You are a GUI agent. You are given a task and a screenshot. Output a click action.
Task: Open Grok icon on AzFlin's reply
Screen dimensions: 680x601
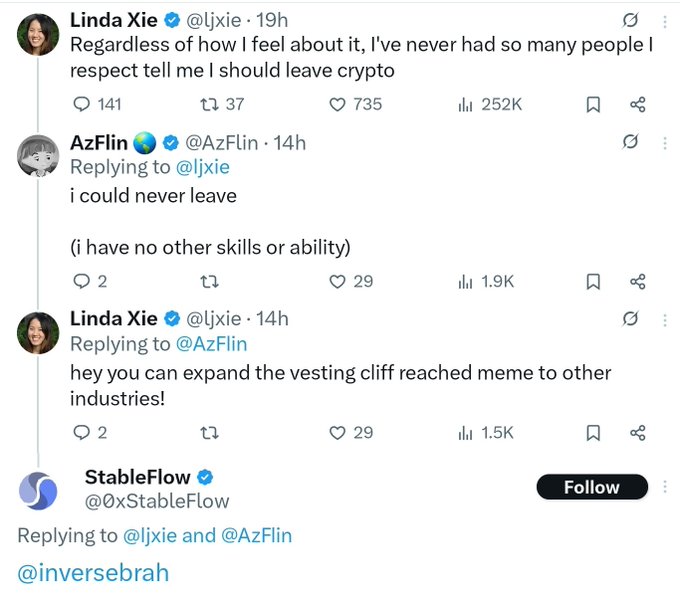tap(630, 142)
